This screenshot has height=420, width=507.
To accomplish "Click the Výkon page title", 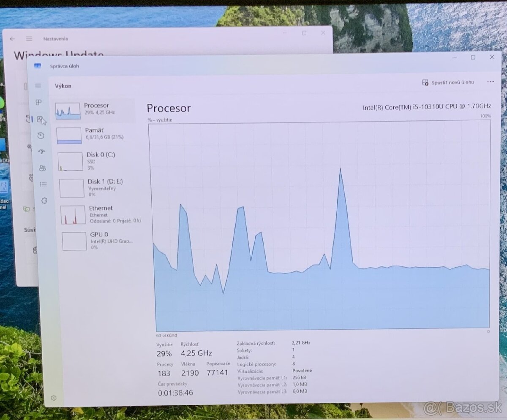I will tap(63, 86).
